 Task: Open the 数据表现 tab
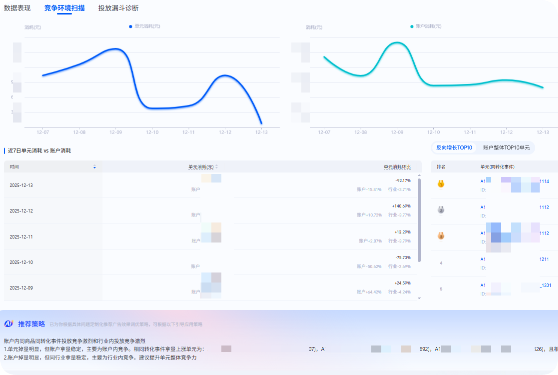[17, 8]
